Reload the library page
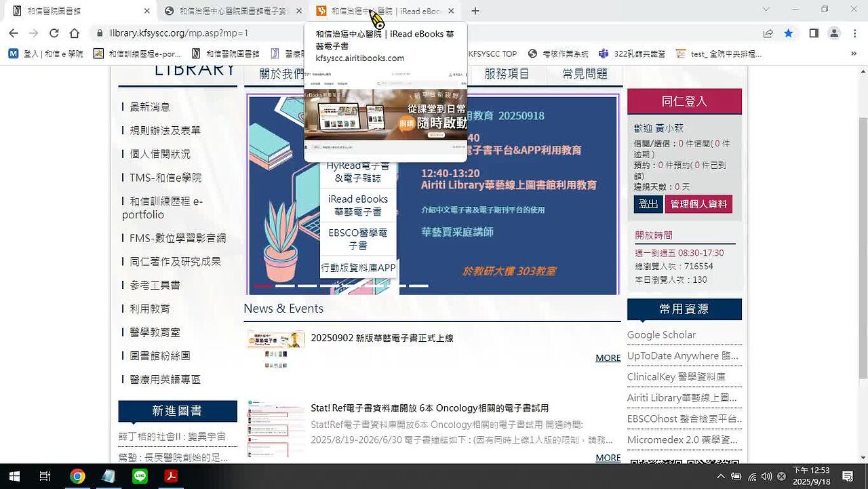The image size is (868, 489). tap(54, 33)
